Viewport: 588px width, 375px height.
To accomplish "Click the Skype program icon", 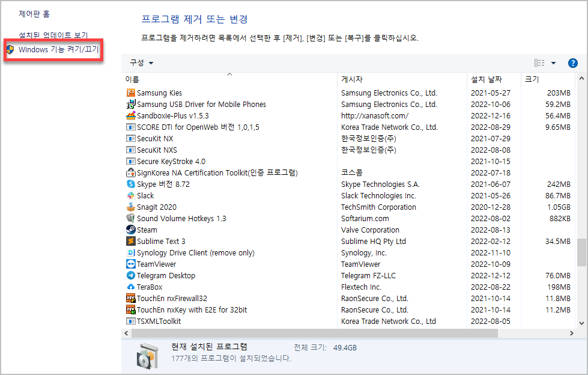I will (130, 184).
